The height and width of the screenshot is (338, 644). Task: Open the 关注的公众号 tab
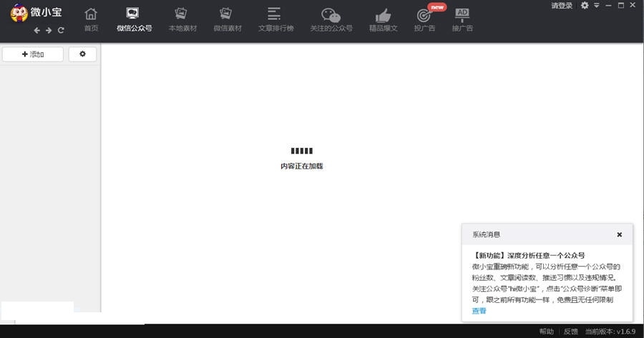coord(331,19)
